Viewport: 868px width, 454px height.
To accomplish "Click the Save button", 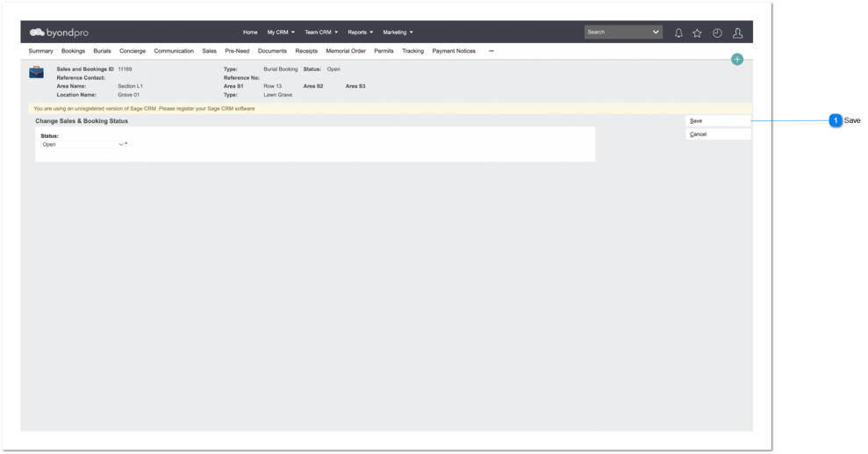I will pyautogui.click(x=718, y=120).
